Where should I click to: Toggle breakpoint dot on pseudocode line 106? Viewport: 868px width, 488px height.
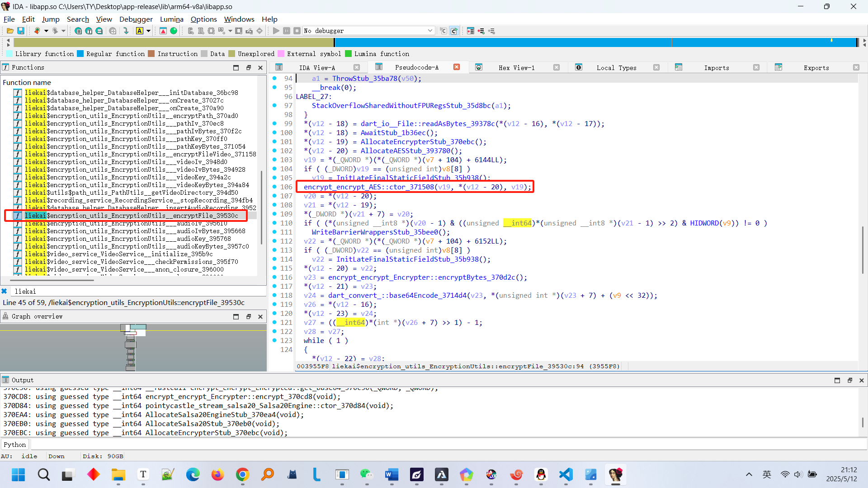pyautogui.click(x=274, y=187)
